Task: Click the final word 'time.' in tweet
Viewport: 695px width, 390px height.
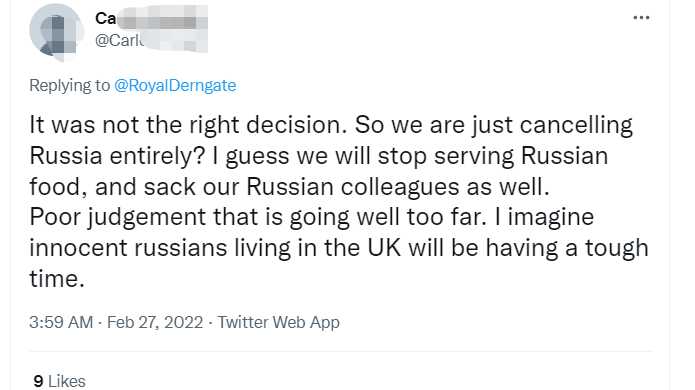Action: point(57,279)
